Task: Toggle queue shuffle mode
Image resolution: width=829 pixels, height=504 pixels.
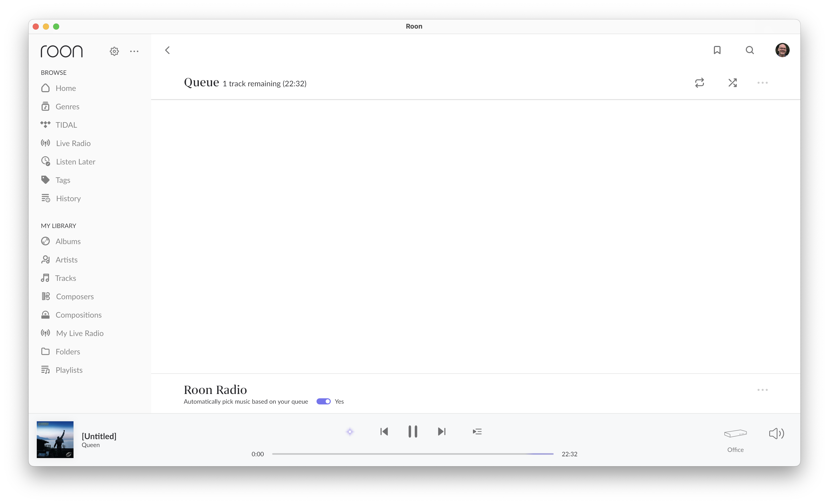Action: (x=733, y=83)
